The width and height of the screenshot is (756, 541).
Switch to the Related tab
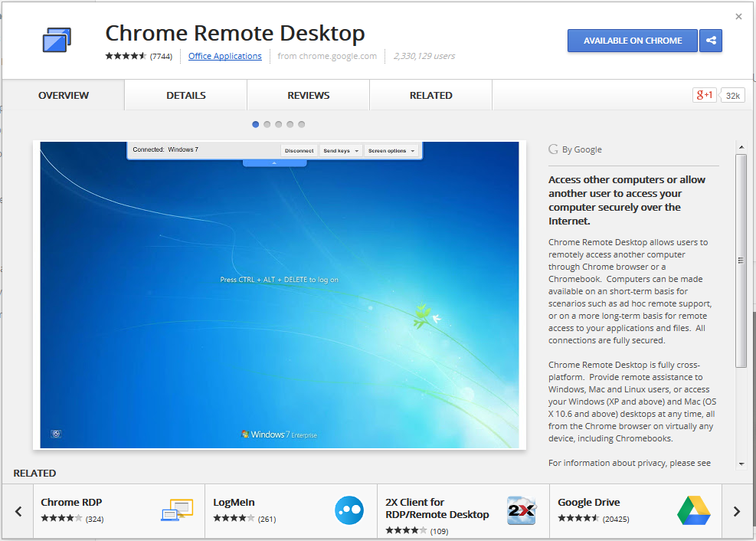click(431, 96)
